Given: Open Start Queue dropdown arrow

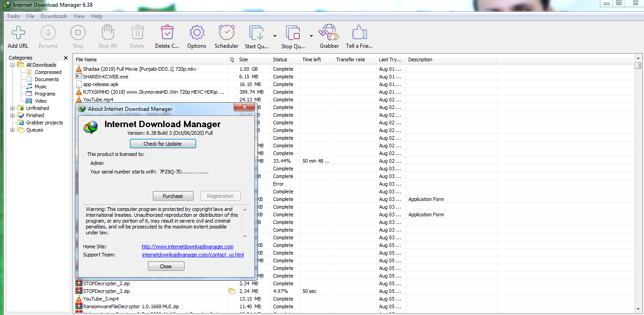Looking at the screenshot, I should [x=275, y=36].
